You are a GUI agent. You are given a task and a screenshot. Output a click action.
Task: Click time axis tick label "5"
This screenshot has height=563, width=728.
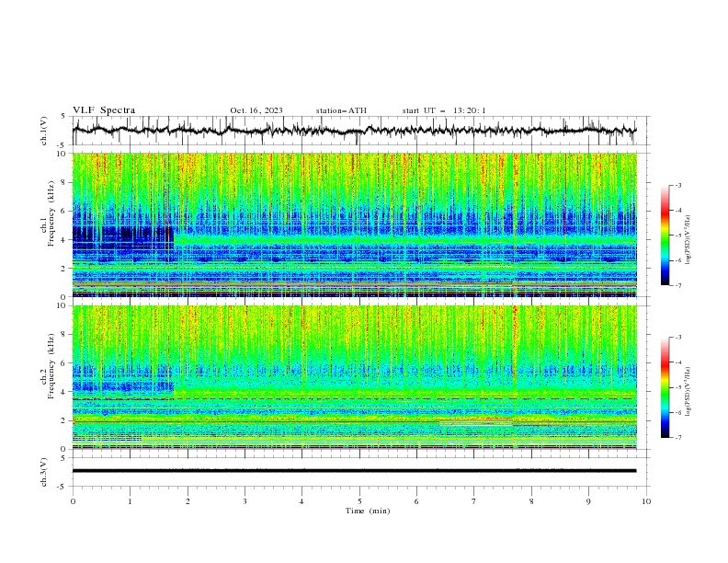[x=359, y=501]
